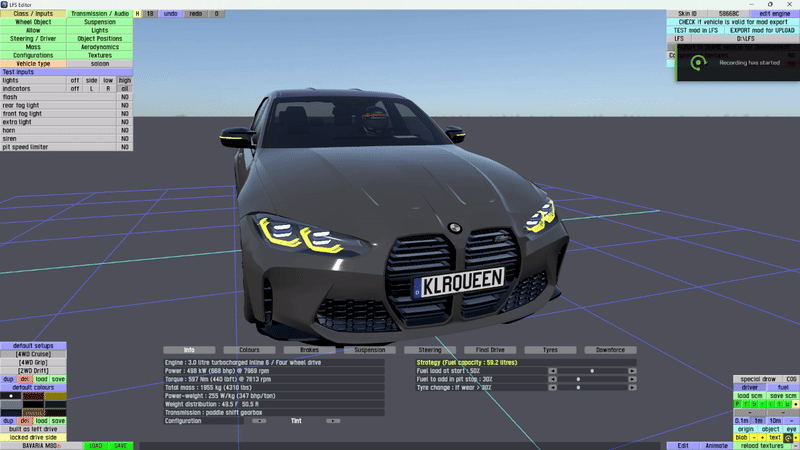
Task: Click the small button right of 'Tint'
Action: tap(333, 421)
